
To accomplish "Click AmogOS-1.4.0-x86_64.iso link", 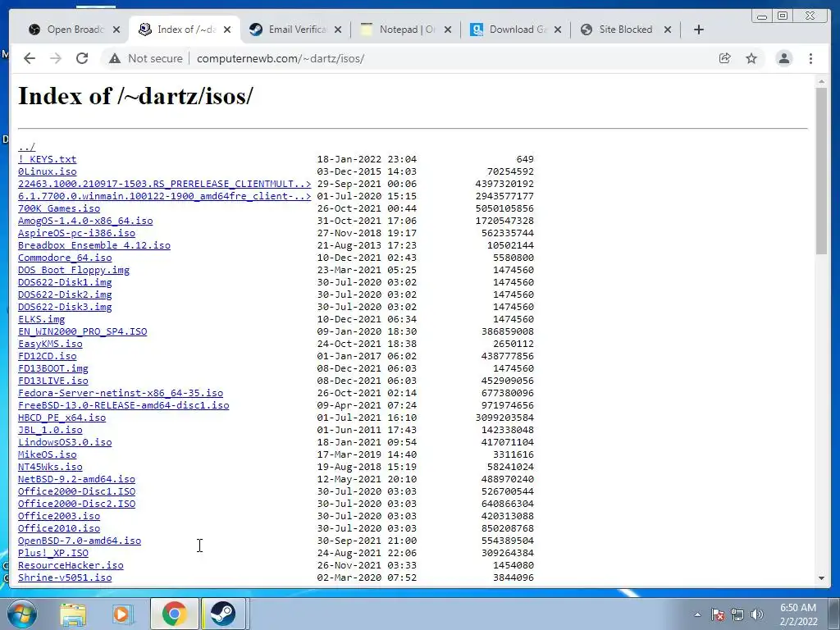I will (85, 221).
